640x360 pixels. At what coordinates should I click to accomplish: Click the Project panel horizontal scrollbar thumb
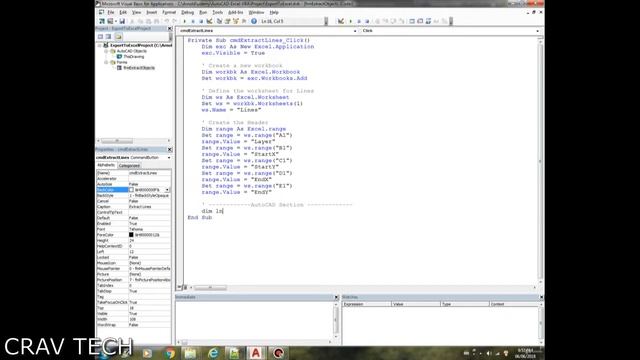coord(117,141)
